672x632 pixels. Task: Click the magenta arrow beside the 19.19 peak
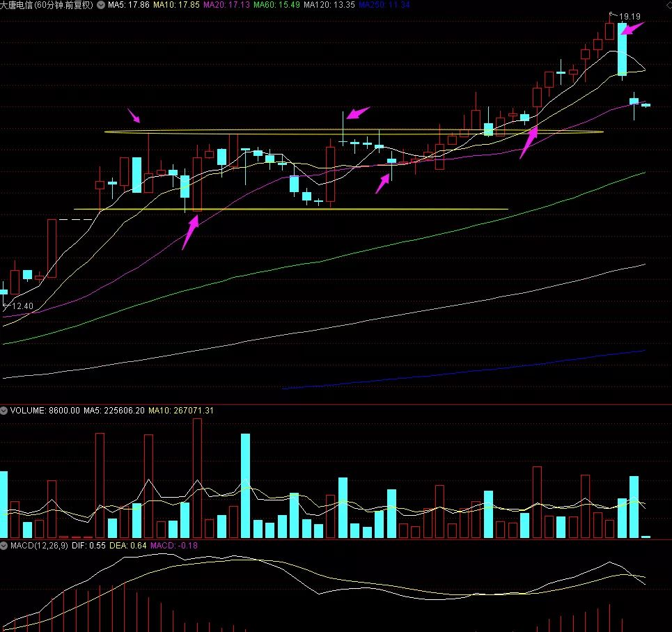click(x=633, y=29)
